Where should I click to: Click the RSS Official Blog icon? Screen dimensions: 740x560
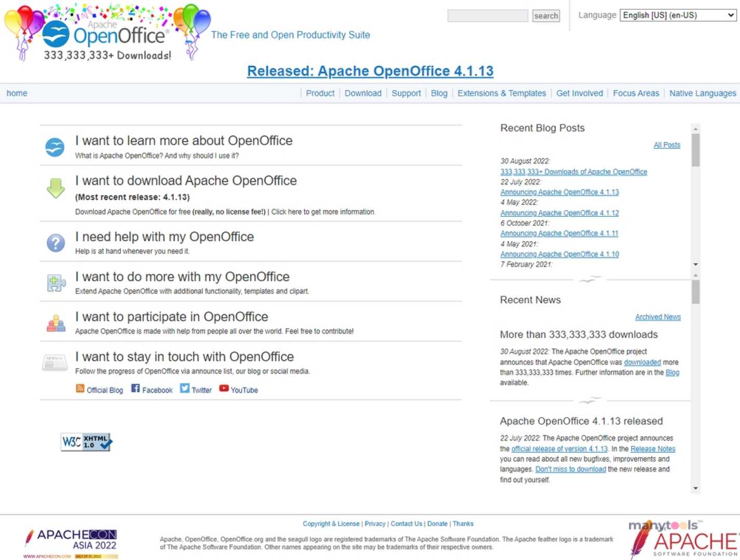tap(80, 388)
